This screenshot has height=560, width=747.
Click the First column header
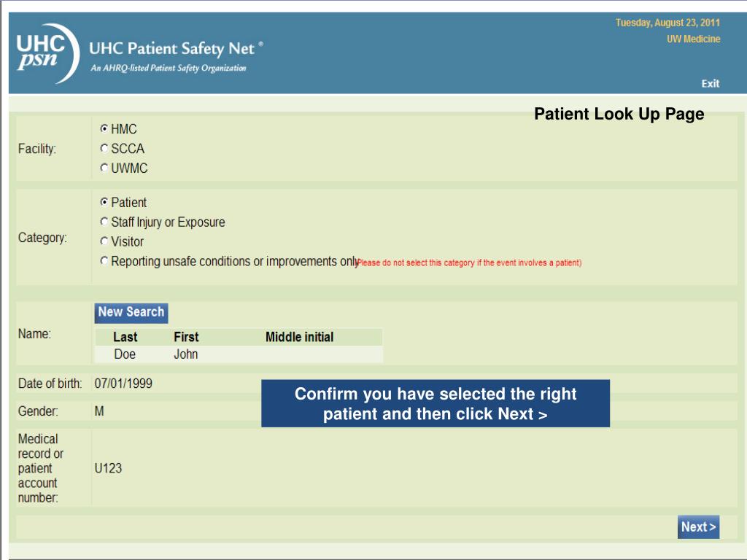click(186, 337)
